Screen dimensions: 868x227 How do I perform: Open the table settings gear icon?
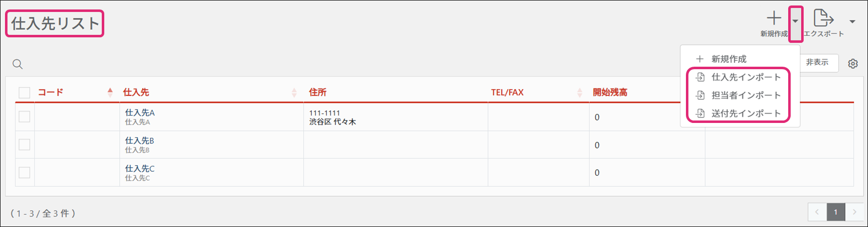(x=853, y=64)
